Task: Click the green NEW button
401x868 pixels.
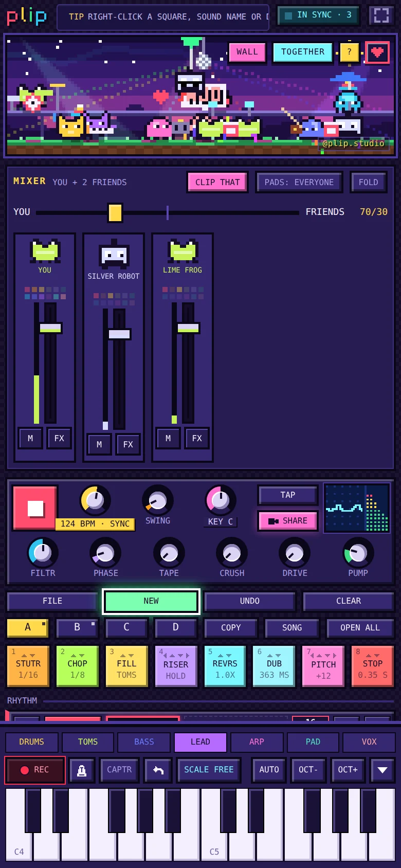Action: tap(151, 601)
